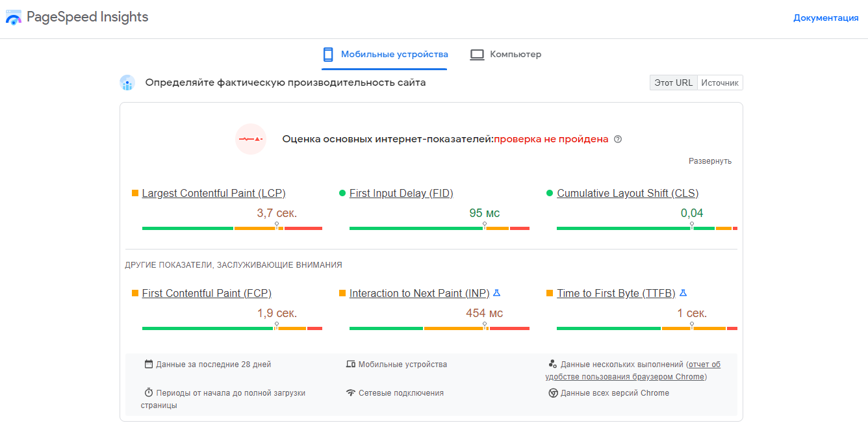Click the mobile phone icon
Viewport: 868px width, 423px height.
click(x=328, y=55)
